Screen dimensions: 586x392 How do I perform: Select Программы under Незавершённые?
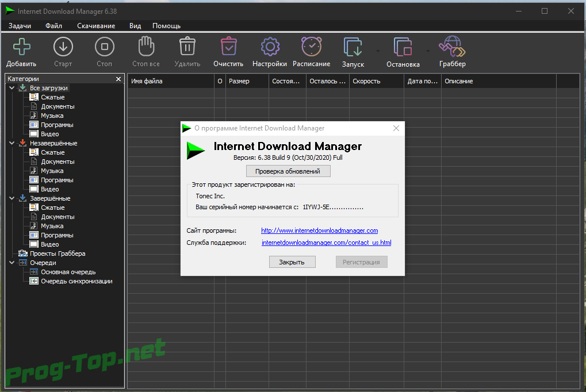click(x=57, y=180)
